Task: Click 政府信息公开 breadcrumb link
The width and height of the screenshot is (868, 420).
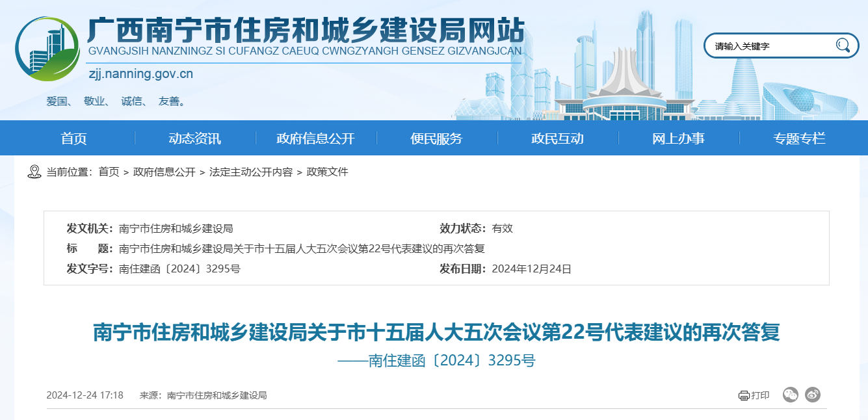Action: pyautogui.click(x=164, y=172)
